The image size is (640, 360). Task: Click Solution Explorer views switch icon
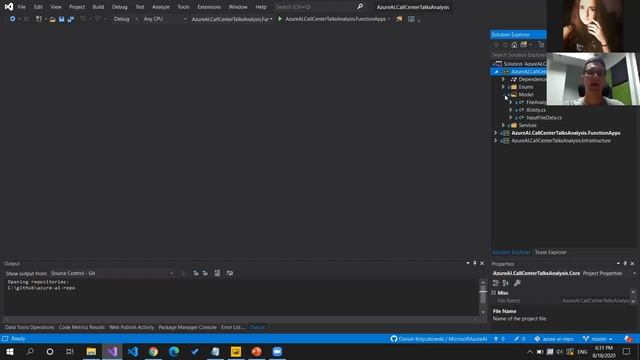tap(524, 44)
